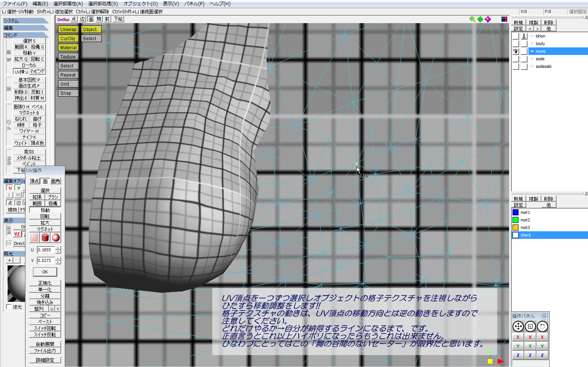Select the move icon in 操作パネル
The height and width of the screenshot is (367, 588).
point(518,326)
